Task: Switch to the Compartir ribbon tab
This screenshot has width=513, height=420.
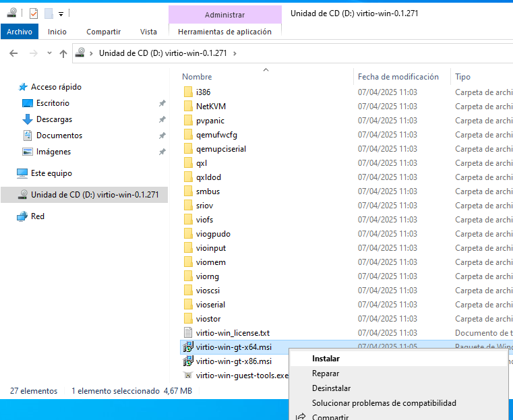Action: [x=103, y=32]
